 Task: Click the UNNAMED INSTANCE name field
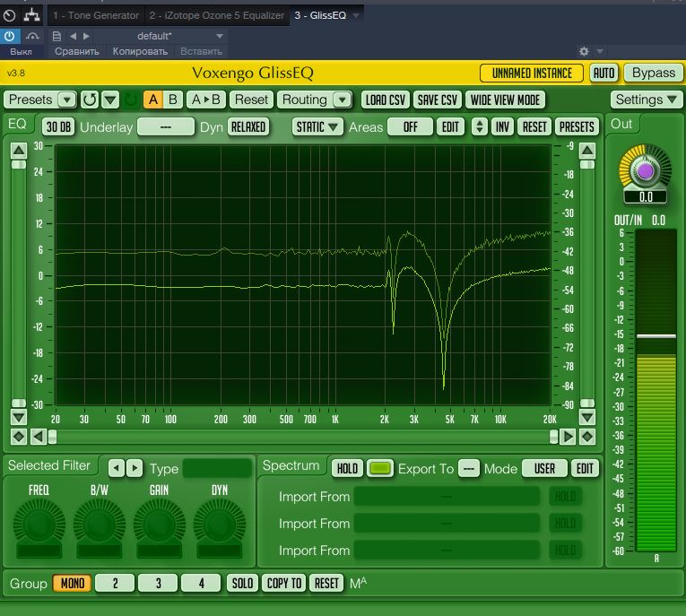(532, 73)
